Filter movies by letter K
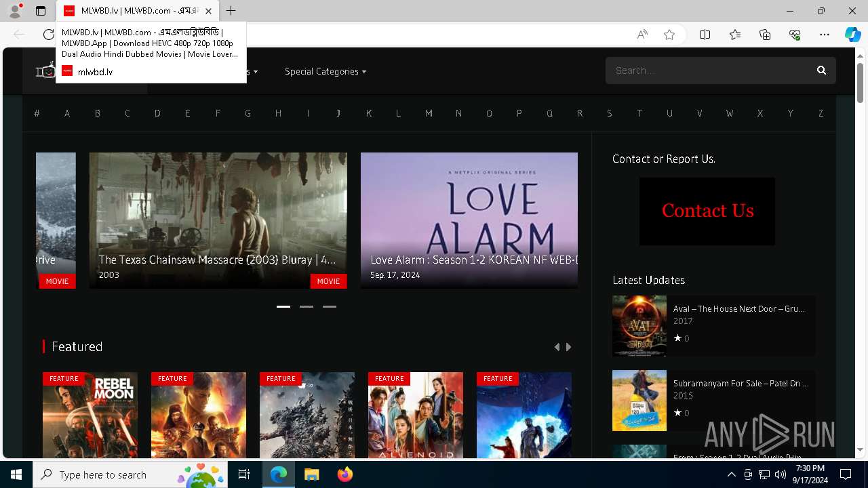 [368, 113]
